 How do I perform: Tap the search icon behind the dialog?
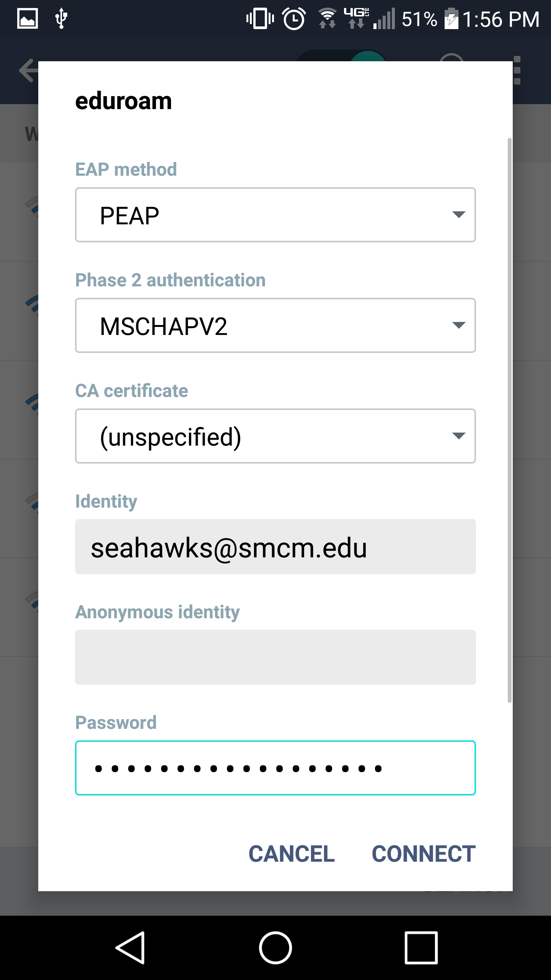452,57
